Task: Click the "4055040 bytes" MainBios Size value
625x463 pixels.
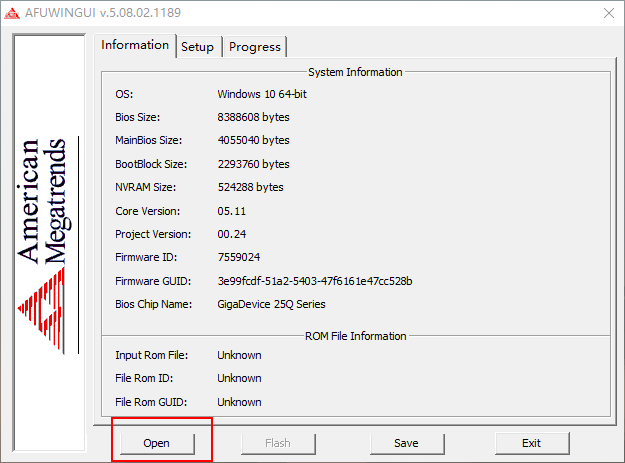Action: [x=253, y=140]
